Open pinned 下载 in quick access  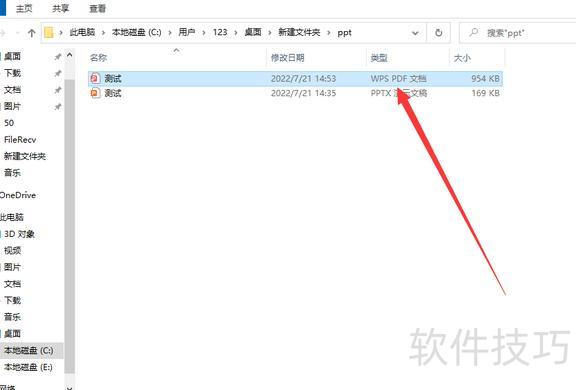pos(12,73)
